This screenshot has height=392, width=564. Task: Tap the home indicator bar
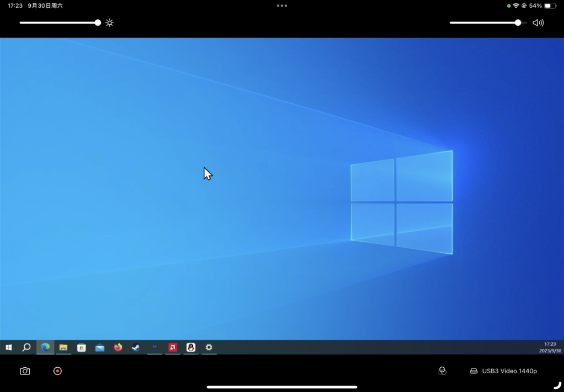point(282,388)
